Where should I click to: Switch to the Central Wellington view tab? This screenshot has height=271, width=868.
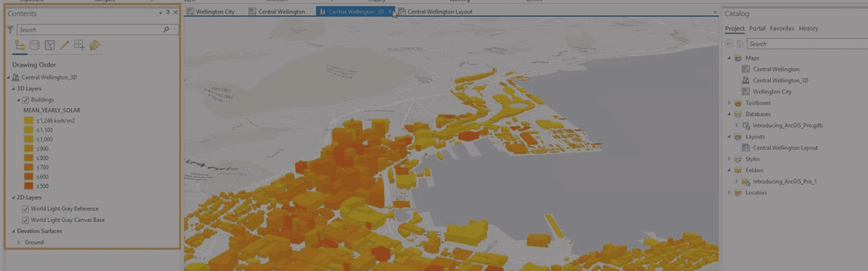click(277, 12)
